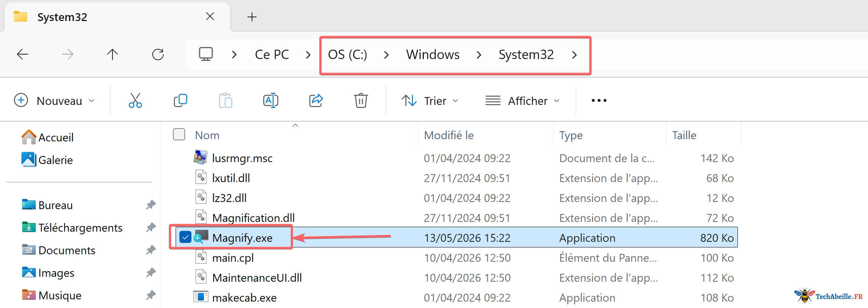The width and height of the screenshot is (868, 308).
Task: Open the Trier sort dropdown
Action: [x=430, y=100]
